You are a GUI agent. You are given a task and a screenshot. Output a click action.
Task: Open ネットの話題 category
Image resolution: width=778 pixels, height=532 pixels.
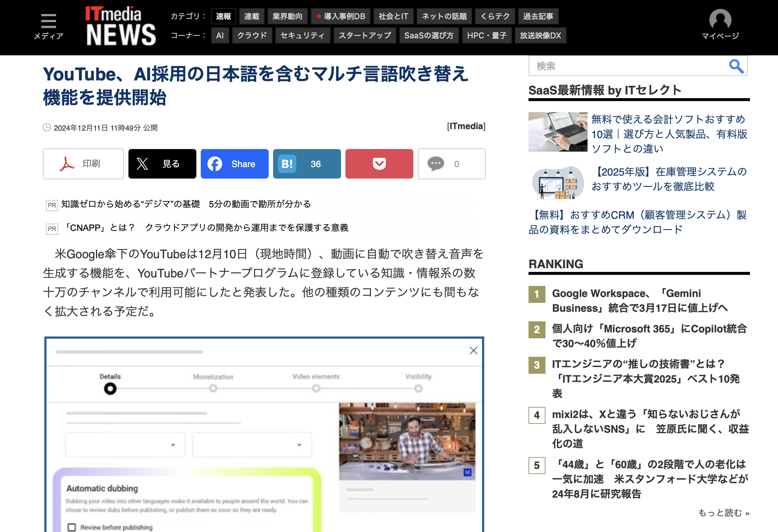(444, 16)
